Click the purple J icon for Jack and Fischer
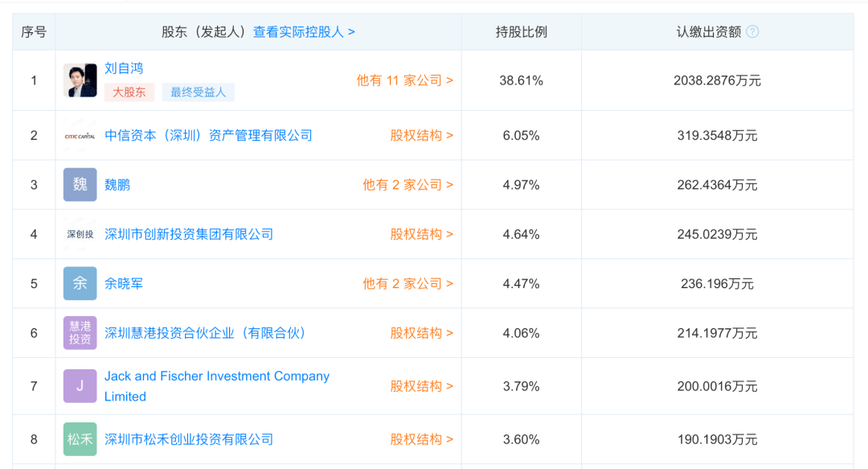This screenshot has width=868, height=469. coord(80,386)
